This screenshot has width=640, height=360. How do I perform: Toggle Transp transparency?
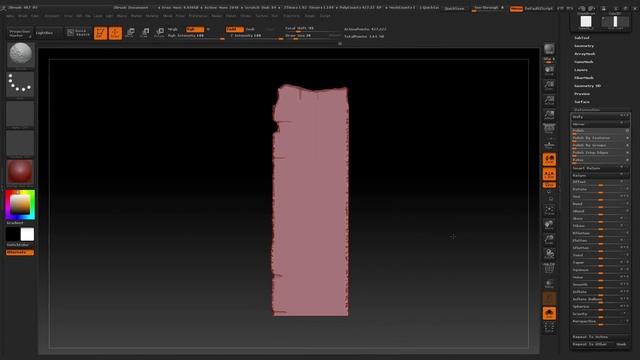click(549, 283)
